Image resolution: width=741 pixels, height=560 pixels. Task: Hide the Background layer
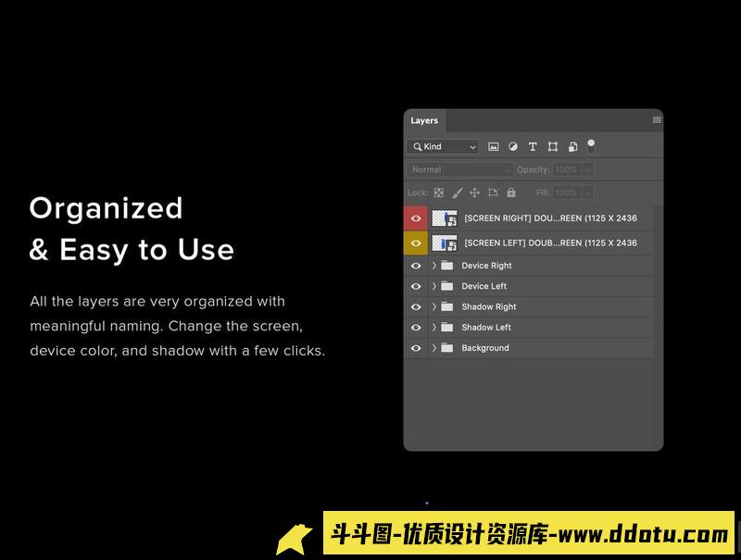(x=418, y=348)
